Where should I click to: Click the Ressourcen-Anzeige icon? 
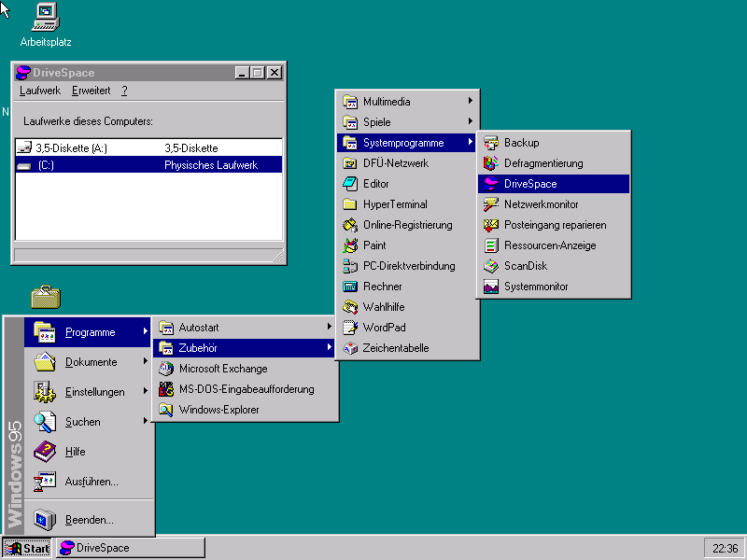pos(491,245)
